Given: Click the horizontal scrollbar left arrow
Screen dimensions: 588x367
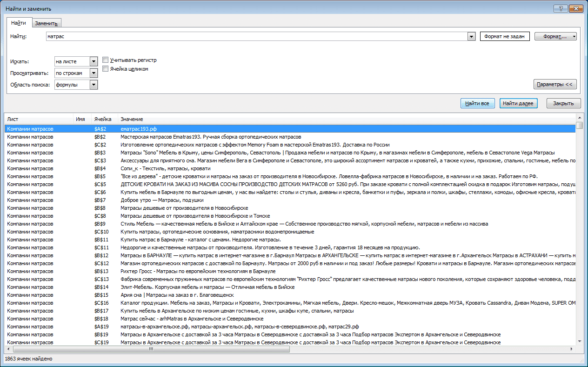Looking at the screenshot, I should [x=8, y=349].
